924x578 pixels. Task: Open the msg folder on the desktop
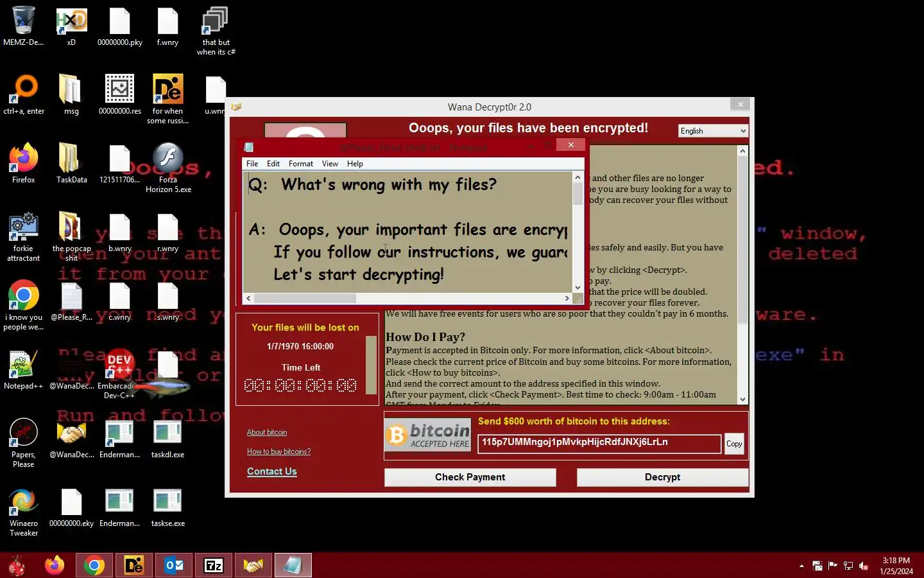click(x=71, y=95)
